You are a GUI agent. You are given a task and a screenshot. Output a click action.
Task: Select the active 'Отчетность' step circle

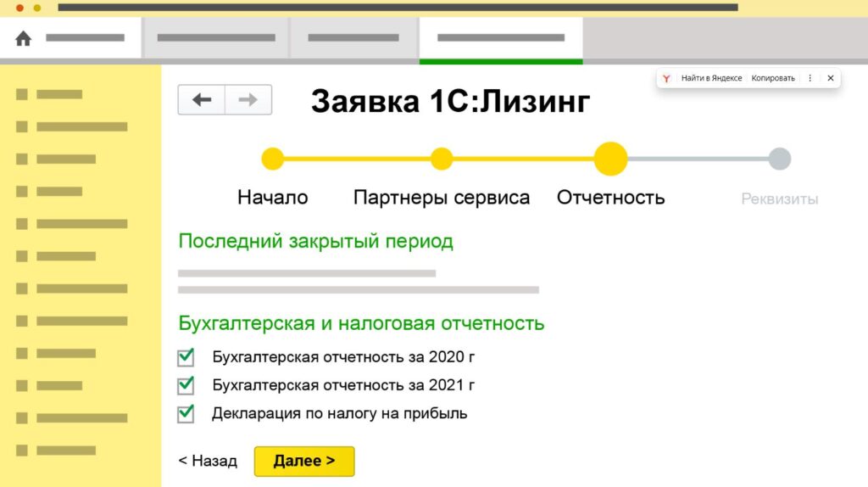610,159
